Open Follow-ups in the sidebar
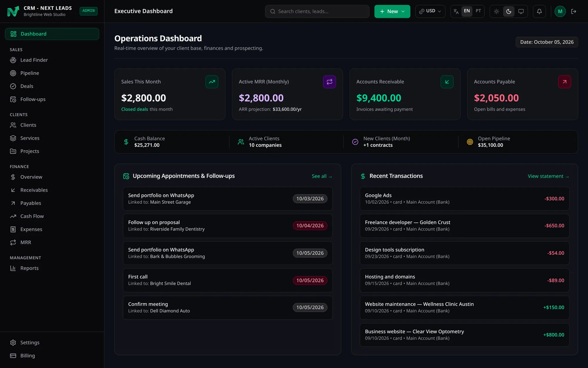This screenshot has width=588, height=368. click(x=52, y=99)
